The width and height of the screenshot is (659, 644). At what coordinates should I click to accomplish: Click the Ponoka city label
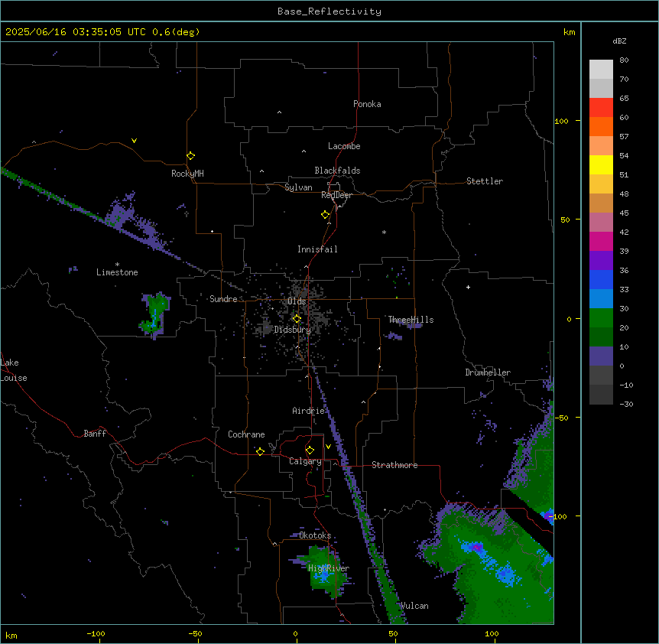point(367,104)
